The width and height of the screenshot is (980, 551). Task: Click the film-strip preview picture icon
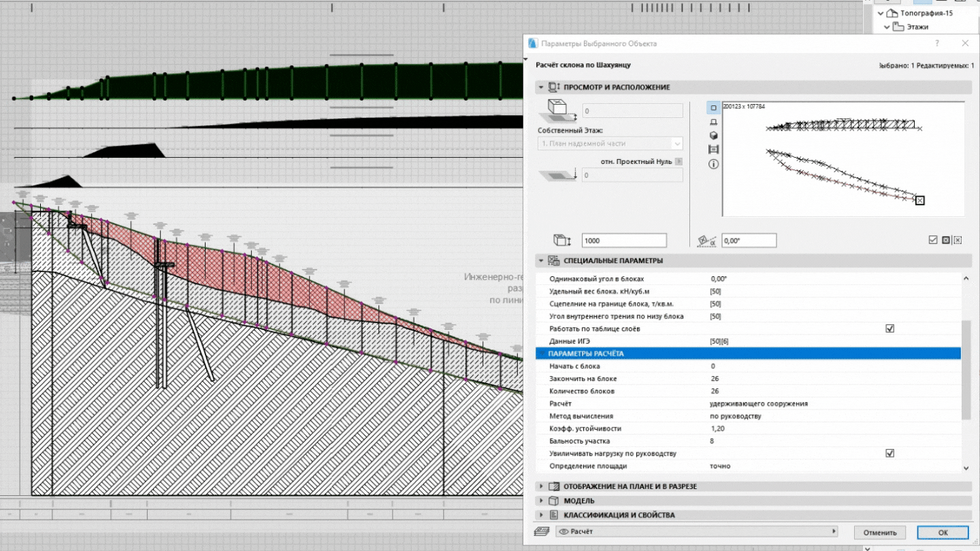tap(713, 150)
